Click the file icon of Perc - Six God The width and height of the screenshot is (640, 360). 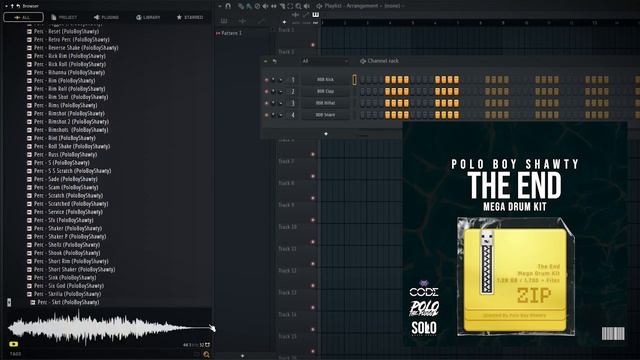click(x=29, y=286)
